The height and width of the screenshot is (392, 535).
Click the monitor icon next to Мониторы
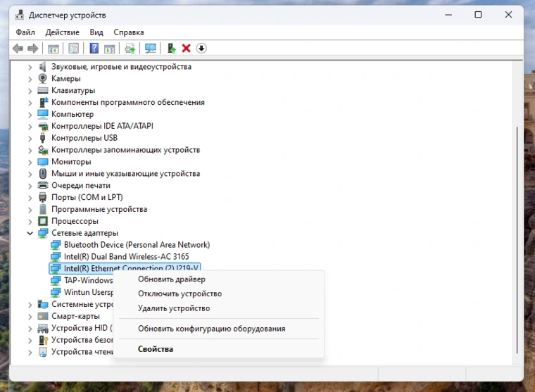pyautogui.click(x=43, y=162)
